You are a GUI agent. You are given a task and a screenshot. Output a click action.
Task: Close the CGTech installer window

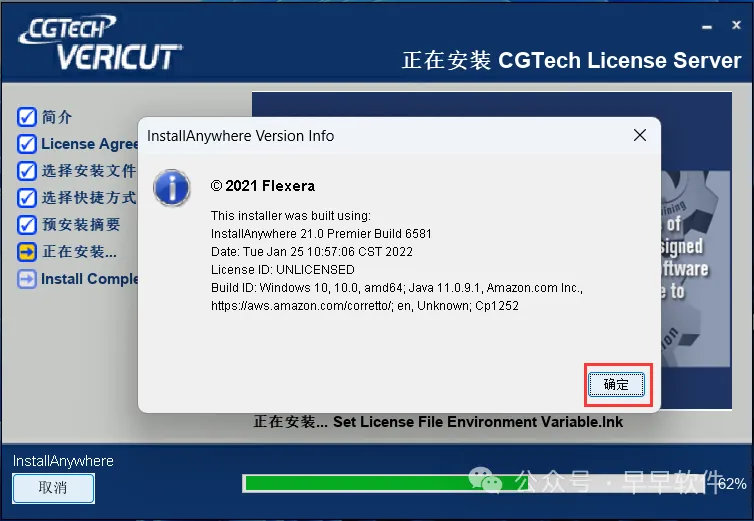click(x=736, y=25)
